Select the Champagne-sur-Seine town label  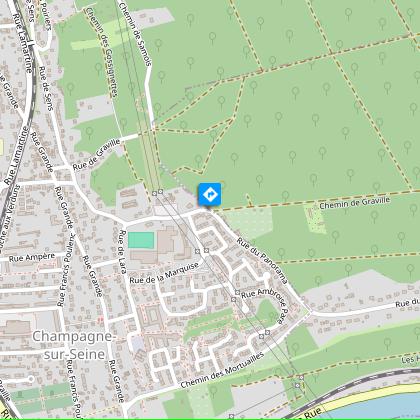[x=74, y=345]
